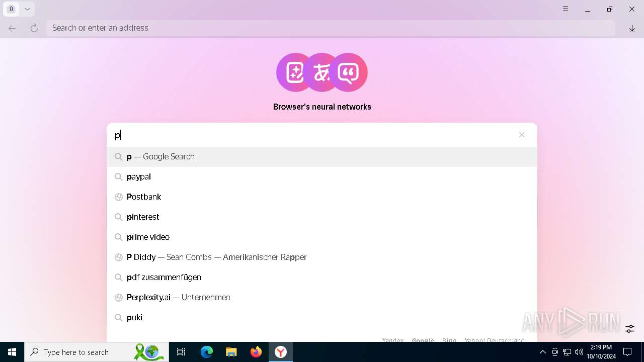Open 'Perplexity.ai — Unternehmen' suggestion
Image resolution: width=644 pixels, height=362 pixels.
click(322, 297)
